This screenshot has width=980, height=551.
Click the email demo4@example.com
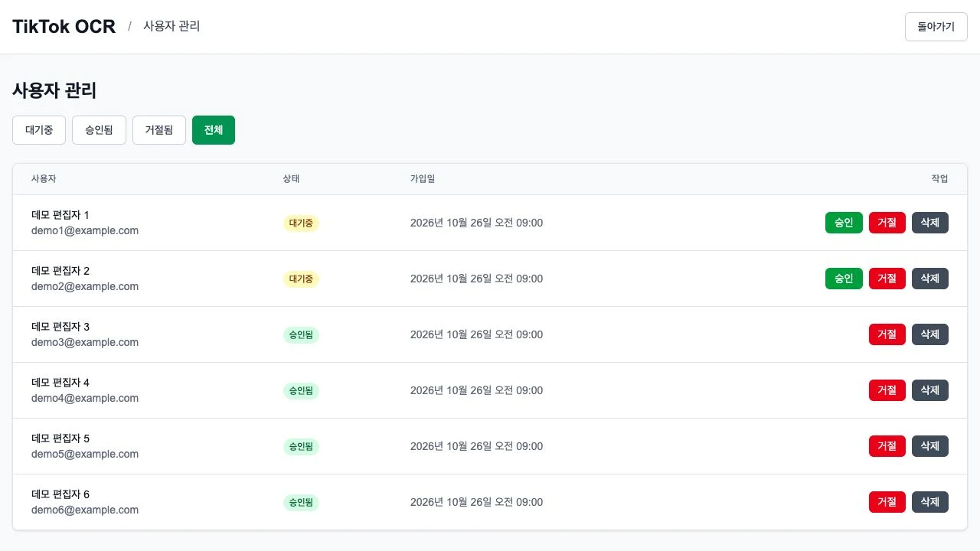(x=85, y=398)
